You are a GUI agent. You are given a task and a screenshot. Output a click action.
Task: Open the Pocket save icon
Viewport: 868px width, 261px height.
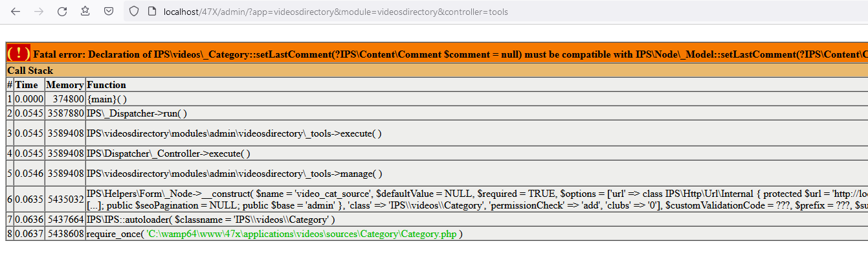point(109,11)
